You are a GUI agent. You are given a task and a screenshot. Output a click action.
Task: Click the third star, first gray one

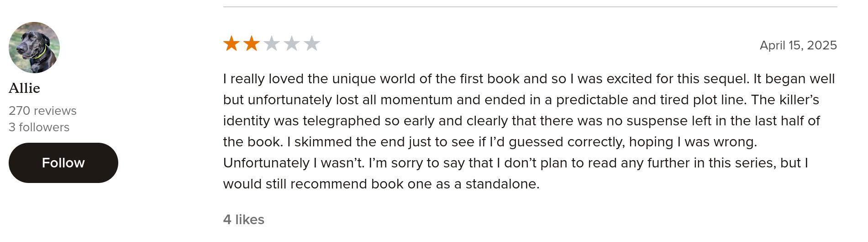click(x=272, y=44)
